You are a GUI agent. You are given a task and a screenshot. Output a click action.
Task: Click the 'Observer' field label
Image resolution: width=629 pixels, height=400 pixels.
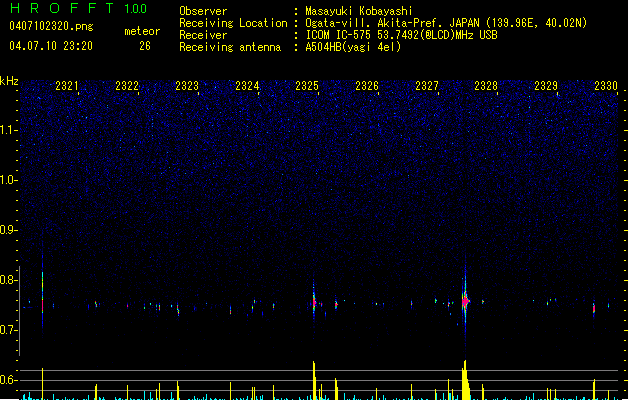pos(203,11)
